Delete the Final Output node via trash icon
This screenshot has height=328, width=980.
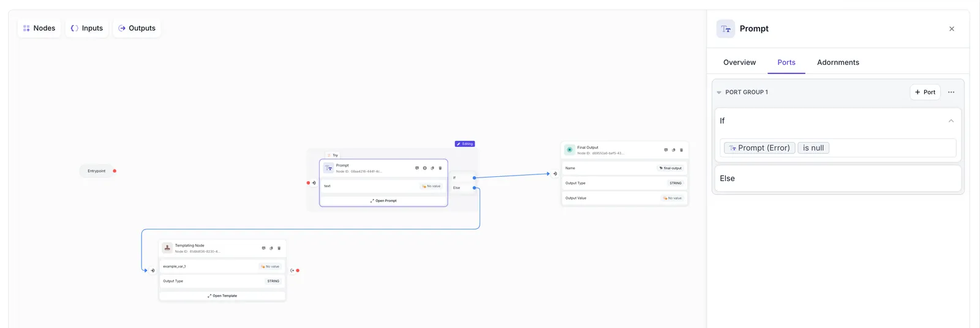(681, 150)
